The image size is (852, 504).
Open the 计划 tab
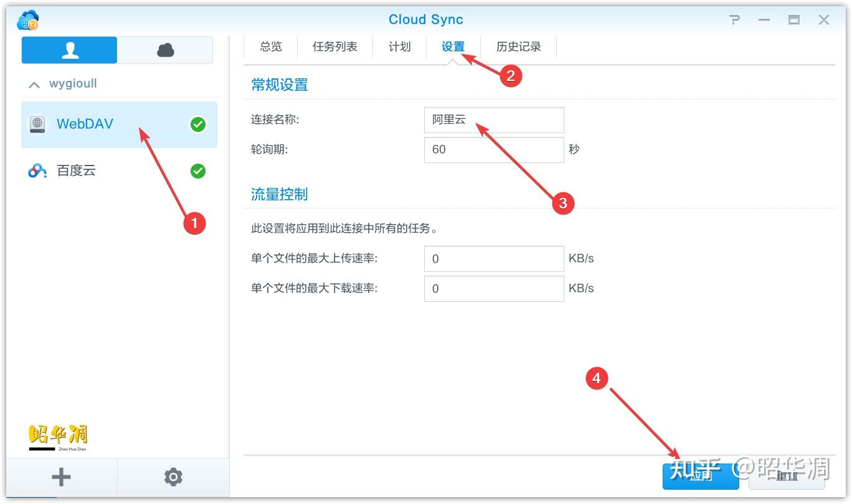[400, 47]
